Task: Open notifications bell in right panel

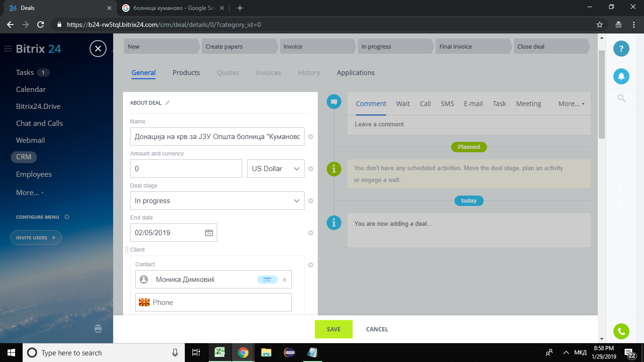Action: pos(621,76)
